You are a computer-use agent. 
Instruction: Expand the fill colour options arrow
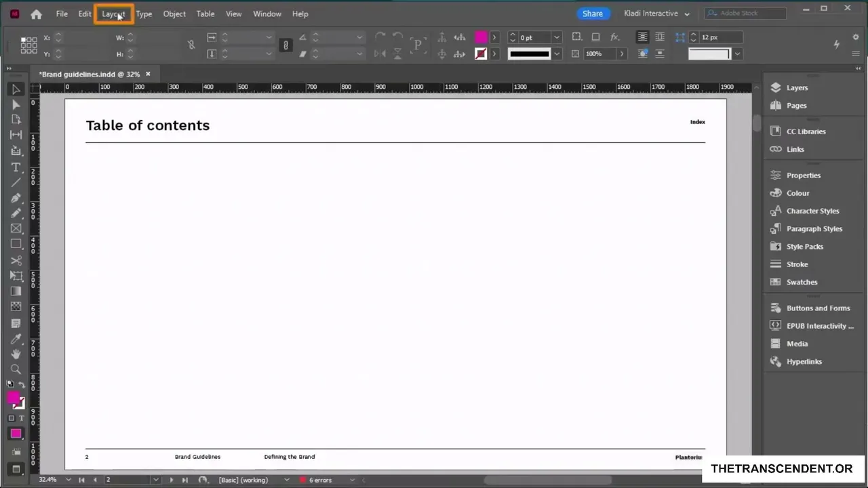coord(494,37)
